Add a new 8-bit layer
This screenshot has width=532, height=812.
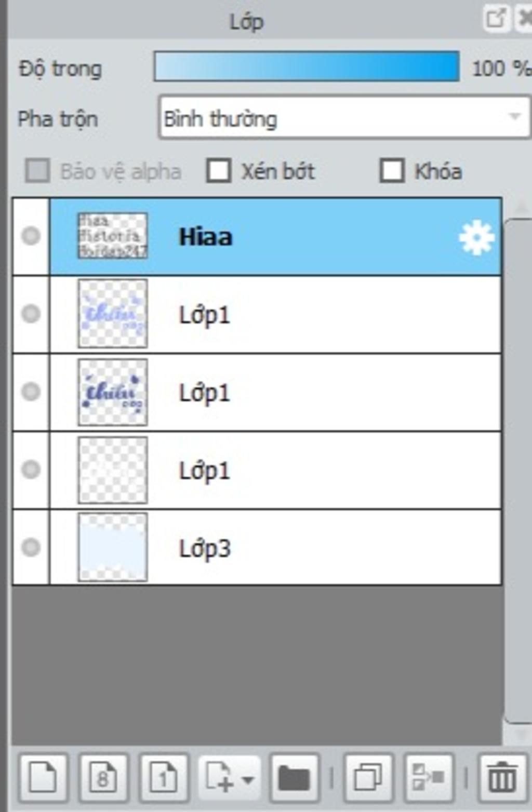(103, 778)
